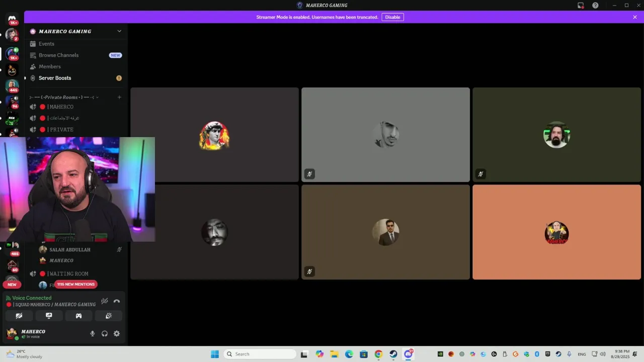The width and height of the screenshot is (644, 362).
Task: Open Discord inbox icon in title bar
Action: tap(581, 6)
